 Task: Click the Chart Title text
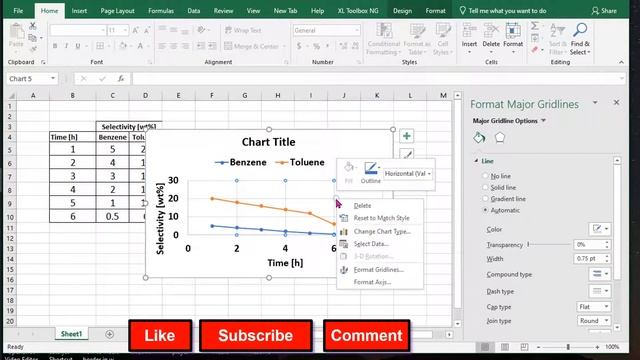268,142
